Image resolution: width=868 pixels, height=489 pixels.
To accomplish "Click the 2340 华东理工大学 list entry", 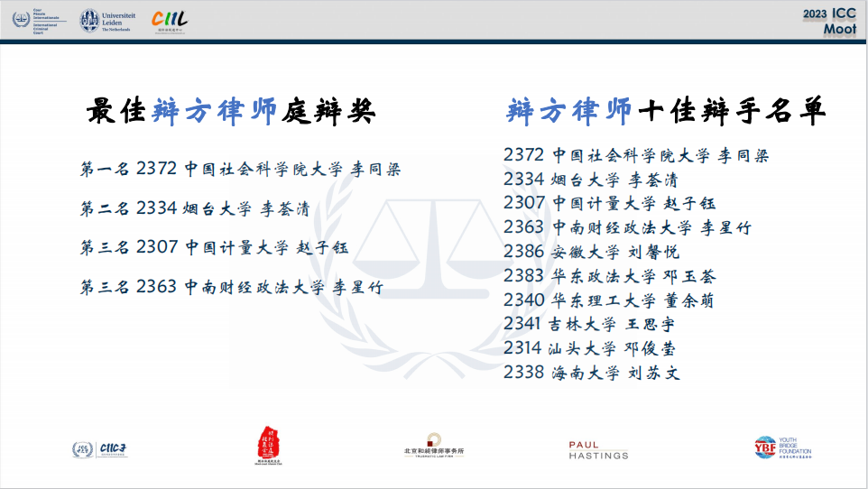I will [609, 300].
